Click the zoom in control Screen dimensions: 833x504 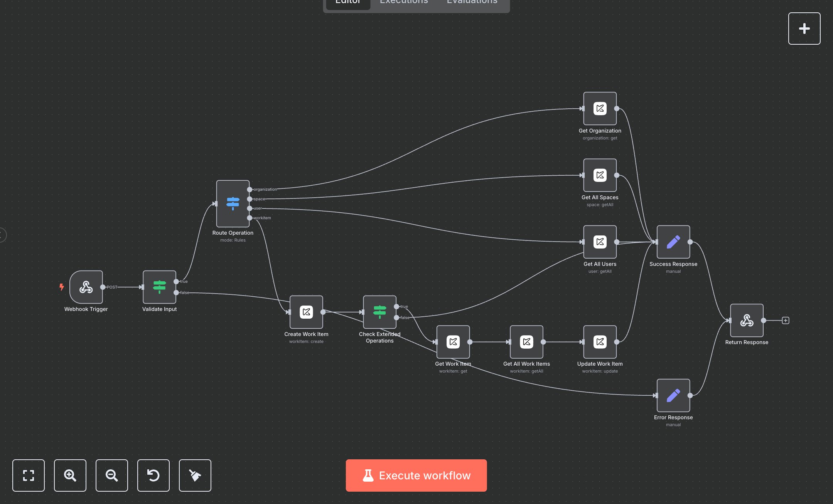click(70, 475)
